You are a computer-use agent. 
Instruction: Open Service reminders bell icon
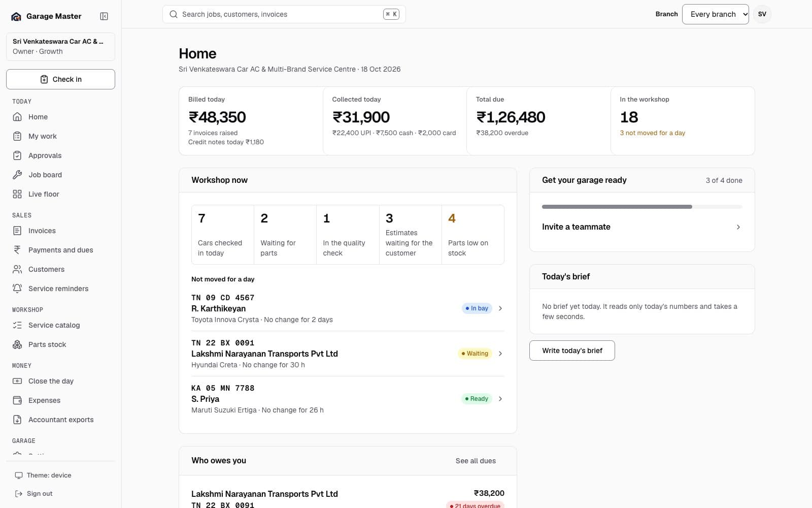[x=17, y=289]
